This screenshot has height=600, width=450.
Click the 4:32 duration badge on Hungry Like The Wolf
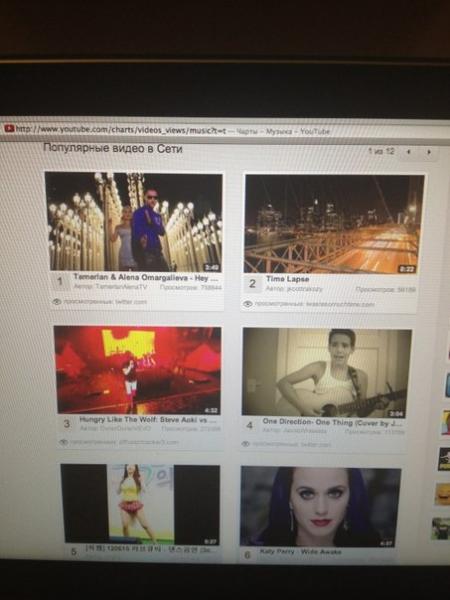coord(211,410)
